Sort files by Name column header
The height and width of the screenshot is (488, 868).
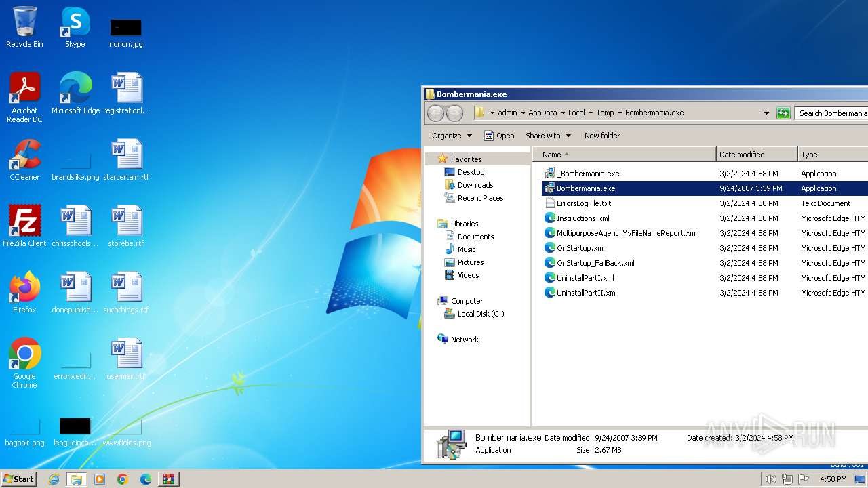point(624,155)
